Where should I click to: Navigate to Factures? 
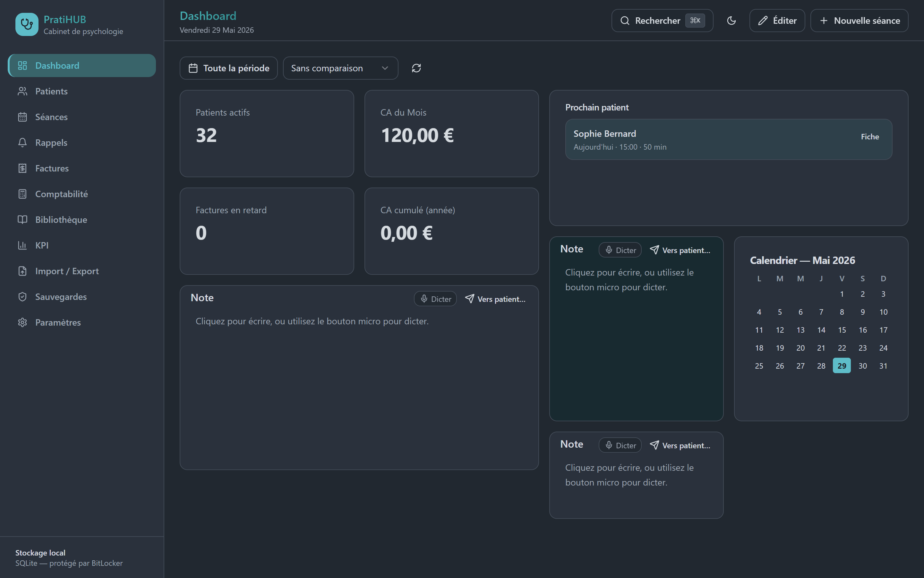click(x=82, y=168)
